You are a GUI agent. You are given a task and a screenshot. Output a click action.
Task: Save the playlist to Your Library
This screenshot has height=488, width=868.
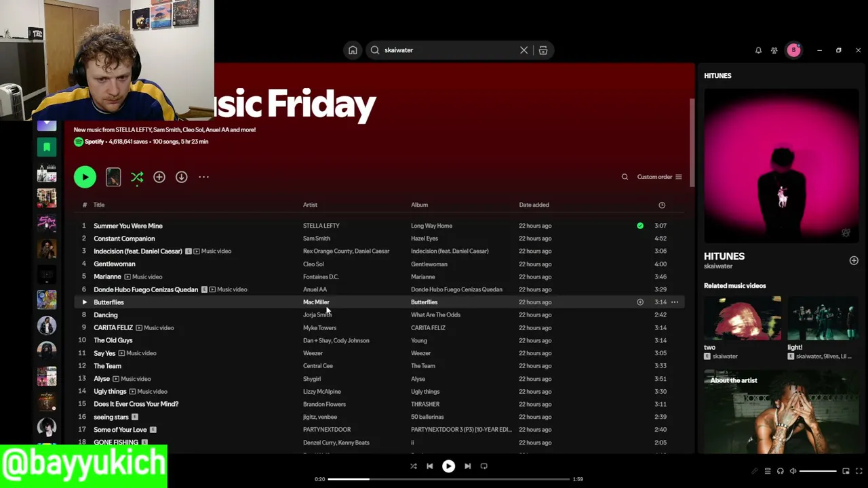159,177
